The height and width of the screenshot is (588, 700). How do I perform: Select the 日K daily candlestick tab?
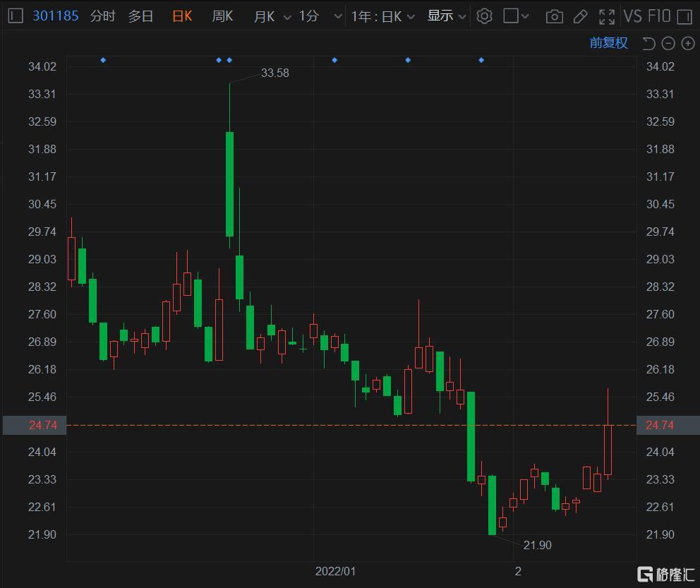click(x=182, y=16)
